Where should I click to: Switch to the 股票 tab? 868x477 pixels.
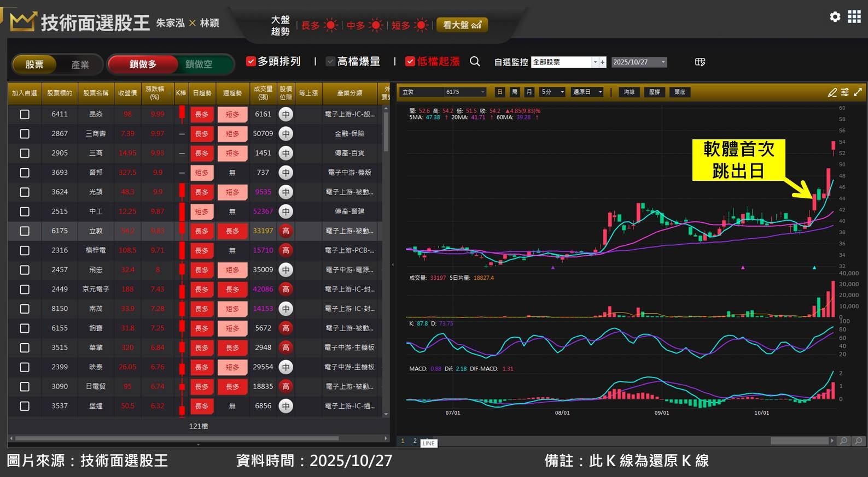coord(34,64)
